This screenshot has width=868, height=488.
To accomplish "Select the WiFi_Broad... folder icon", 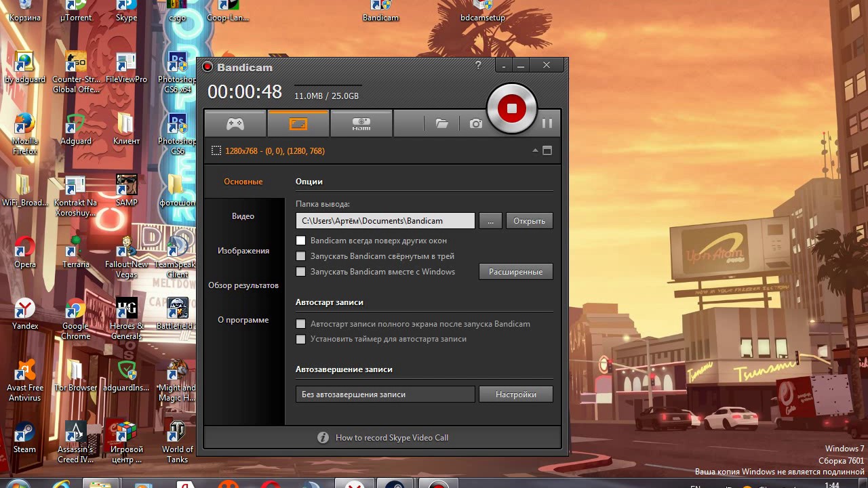I will [x=25, y=190].
